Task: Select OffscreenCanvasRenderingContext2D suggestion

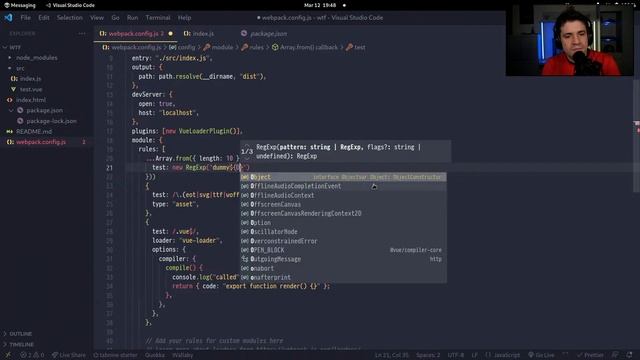Action: tap(343, 213)
